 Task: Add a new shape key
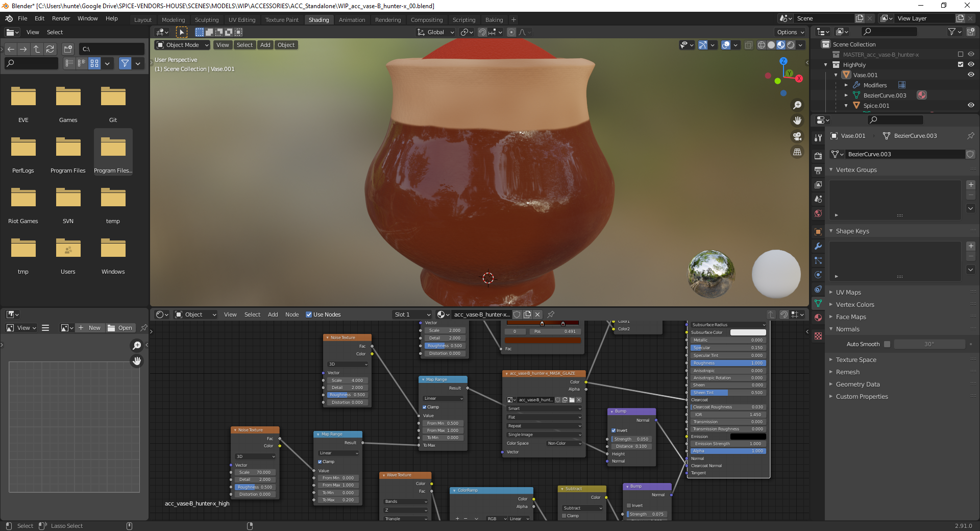coord(971,246)
